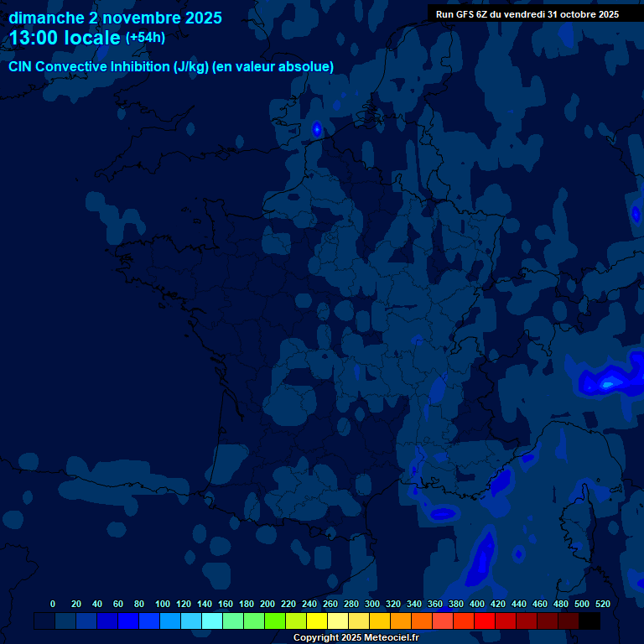The height and width of the screenshot is (644, 644).
Task: Click the small bright blue spot in northern France
Action: click(317, 128)
